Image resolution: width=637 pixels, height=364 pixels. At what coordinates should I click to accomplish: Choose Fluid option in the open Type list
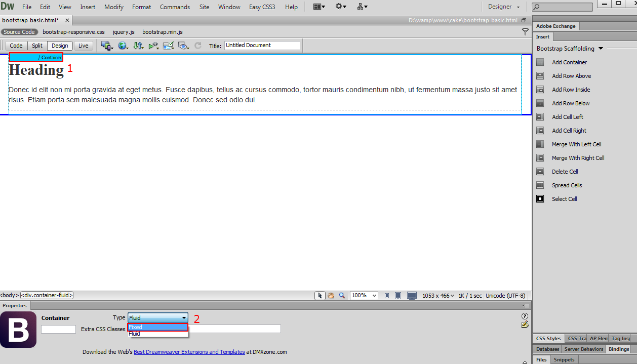(x=158, y=334)
